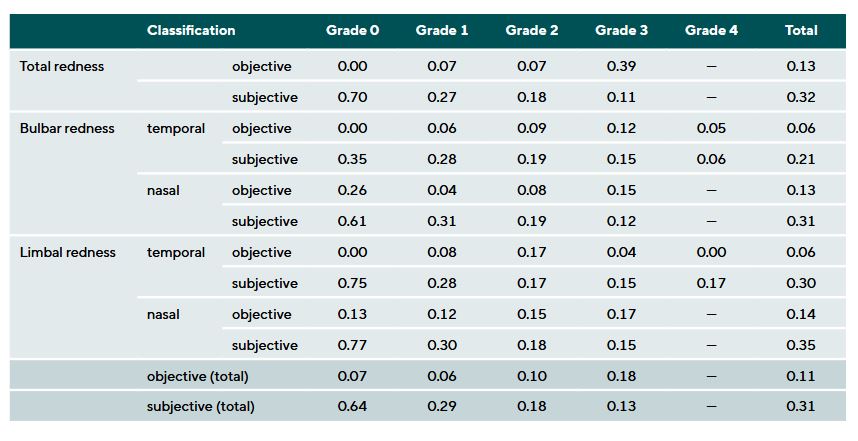This screenshot has width=858, height=441.
Task: Click the Grade 3 column header
Action: [621, 30]
